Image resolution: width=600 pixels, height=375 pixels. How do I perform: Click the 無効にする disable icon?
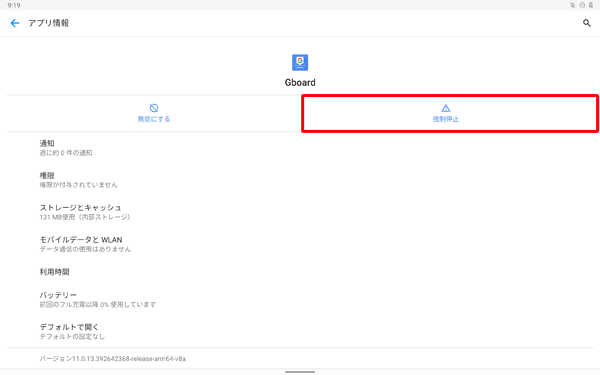(x=154, y=108)
